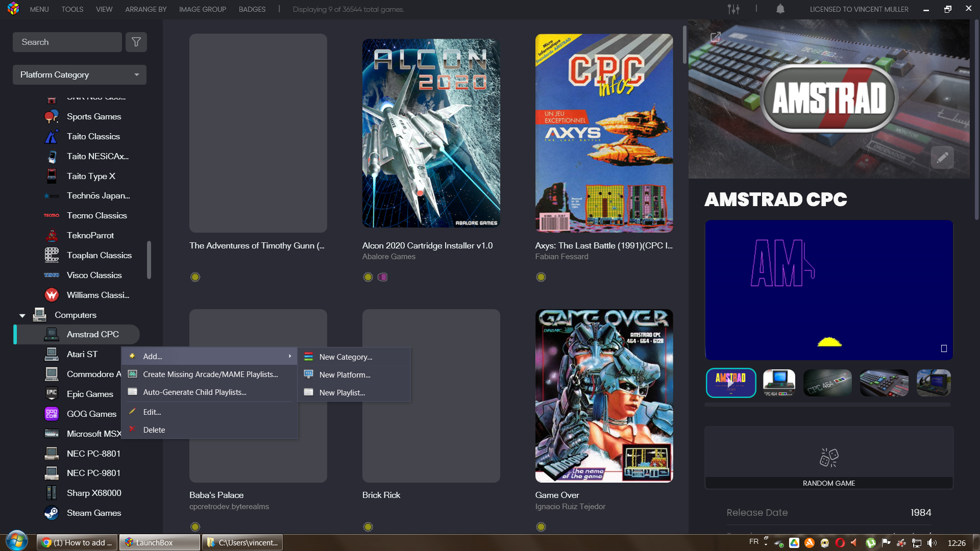Open the Platform Category dropdown
The image size is (980, 551).
(80, 75)
